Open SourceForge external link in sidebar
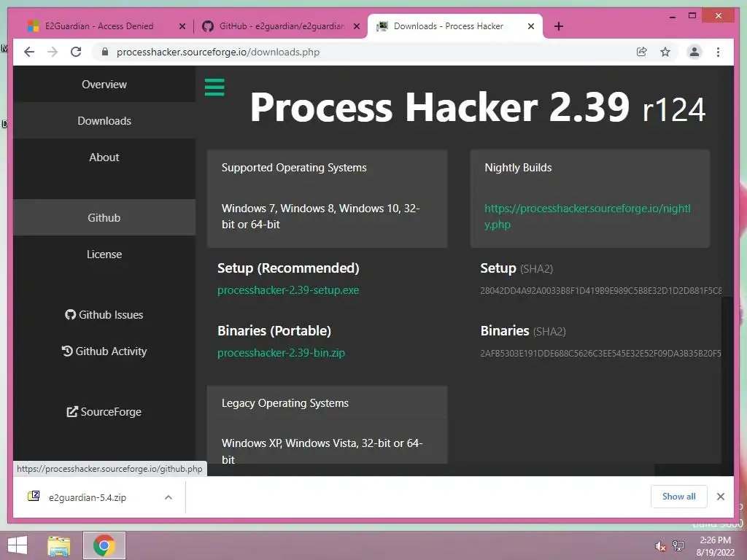The height and width of the screenshot is (560, 747). tap(104, 412)
